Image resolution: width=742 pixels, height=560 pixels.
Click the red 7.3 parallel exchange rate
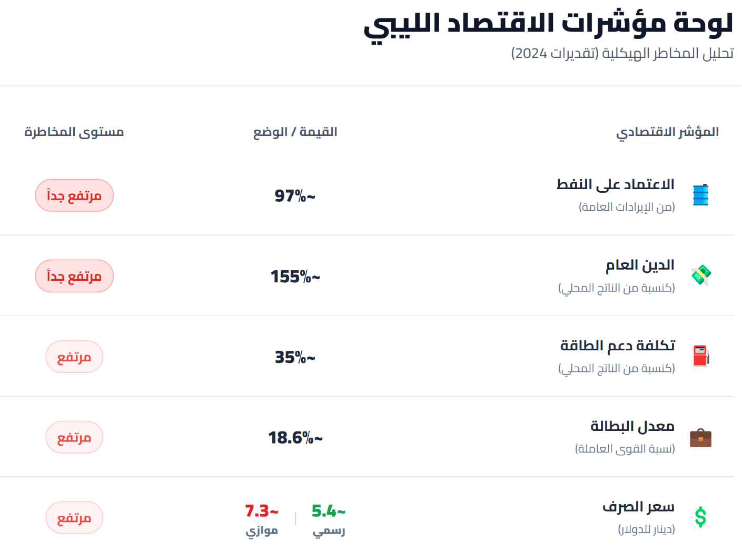(x=262, y=511)
